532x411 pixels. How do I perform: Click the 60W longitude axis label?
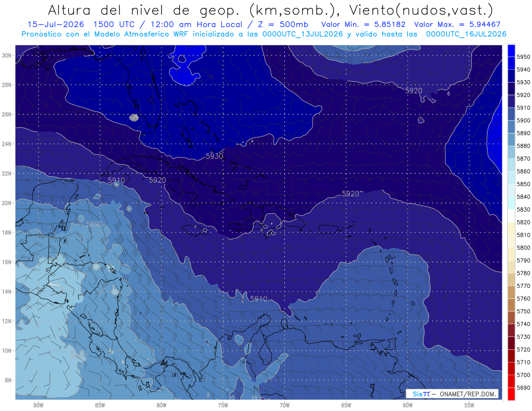point(408,405)
